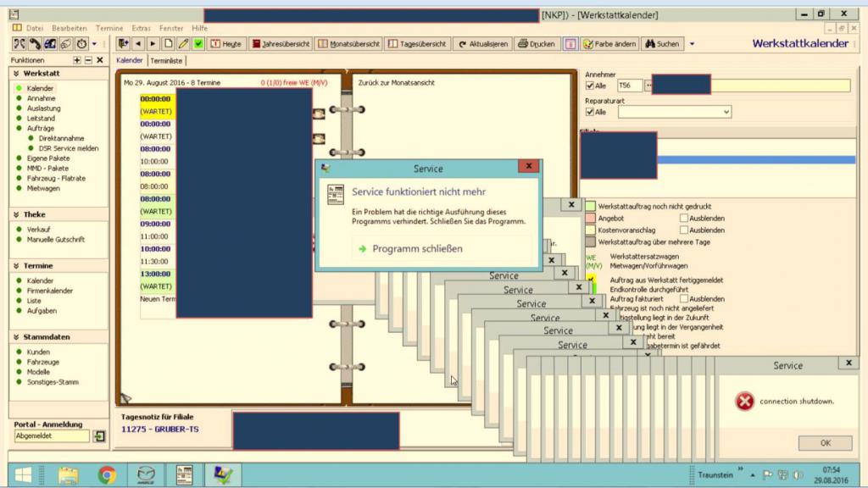Collapse Stammdaten section in sidebar

[16, 336]
